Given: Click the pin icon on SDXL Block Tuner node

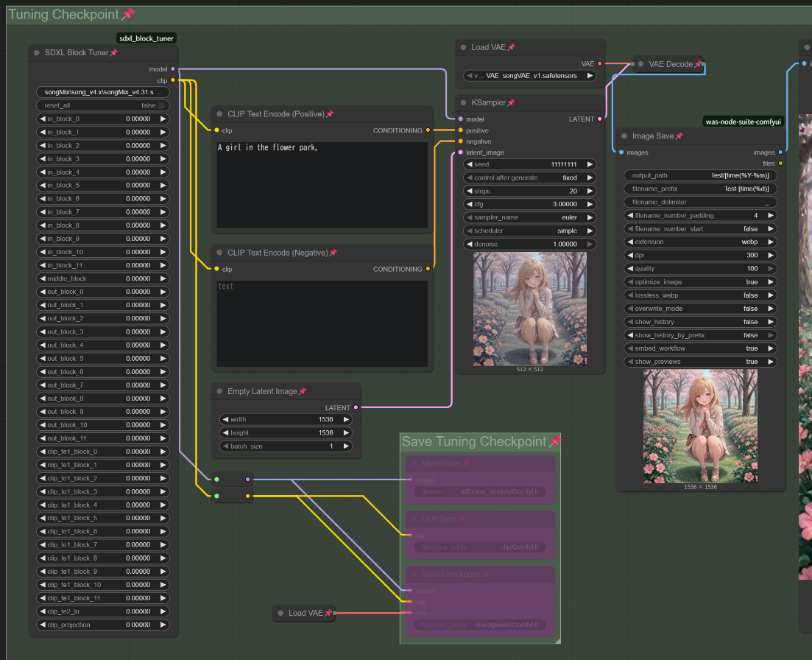Looking at the screenshot, I should pyautogui.click(x=113, y=53).
